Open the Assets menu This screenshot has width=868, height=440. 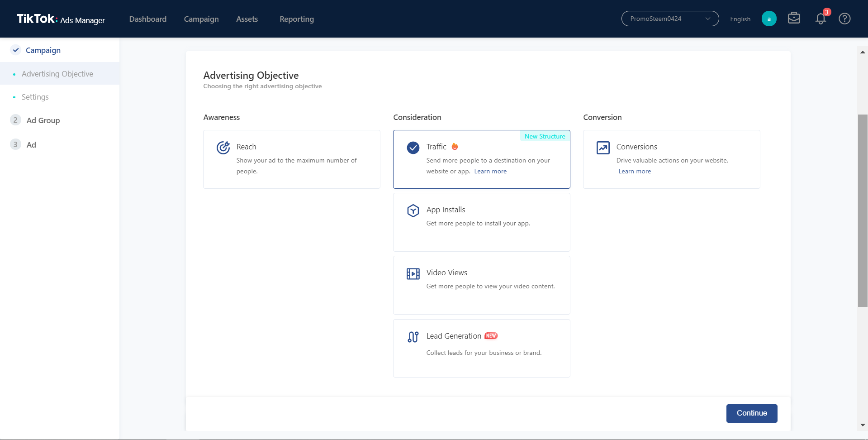tap(247, 19)
